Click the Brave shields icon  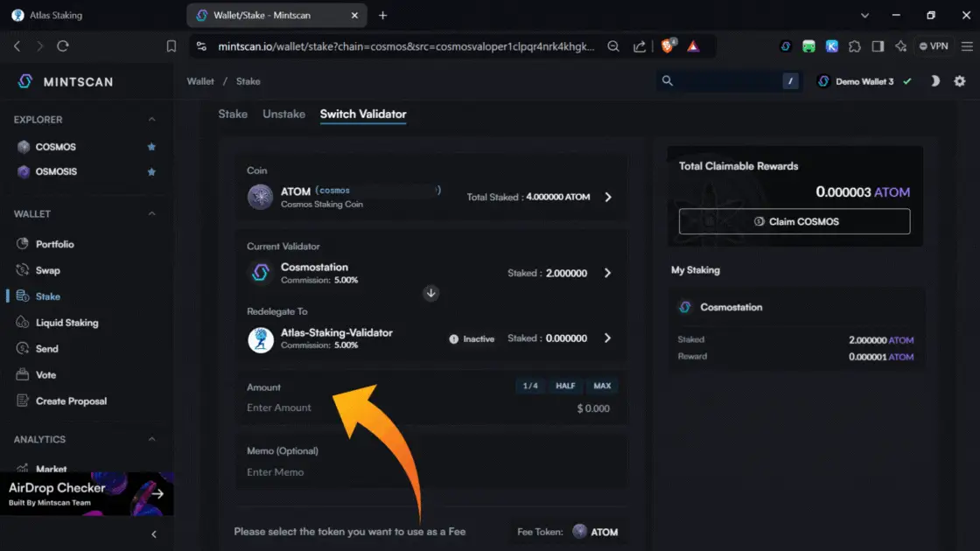tap(668, 46)
